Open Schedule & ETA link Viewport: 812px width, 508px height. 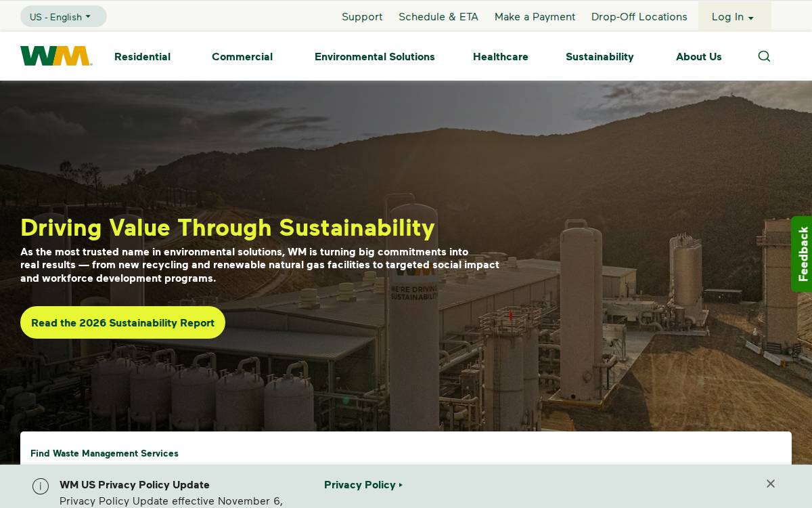click(438, 17)
